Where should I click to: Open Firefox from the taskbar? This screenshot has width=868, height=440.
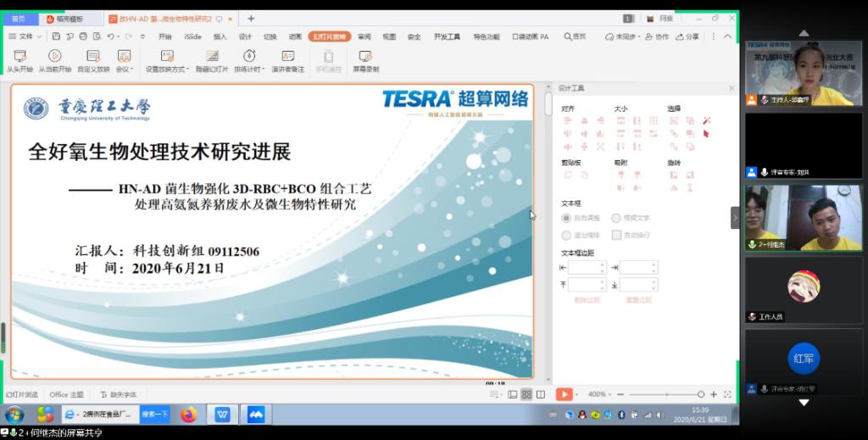coord(188,415)
